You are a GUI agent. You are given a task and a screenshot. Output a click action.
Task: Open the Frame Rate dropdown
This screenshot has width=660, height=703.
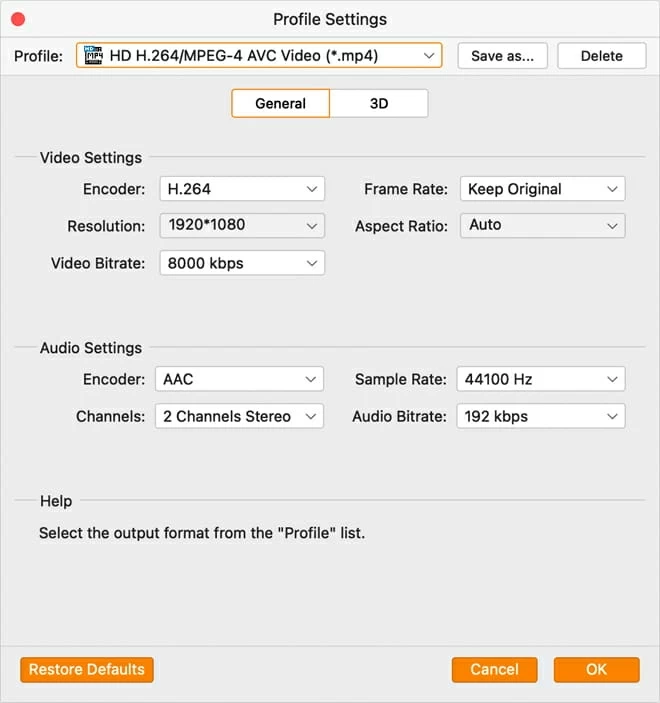[x=542, y=188]
